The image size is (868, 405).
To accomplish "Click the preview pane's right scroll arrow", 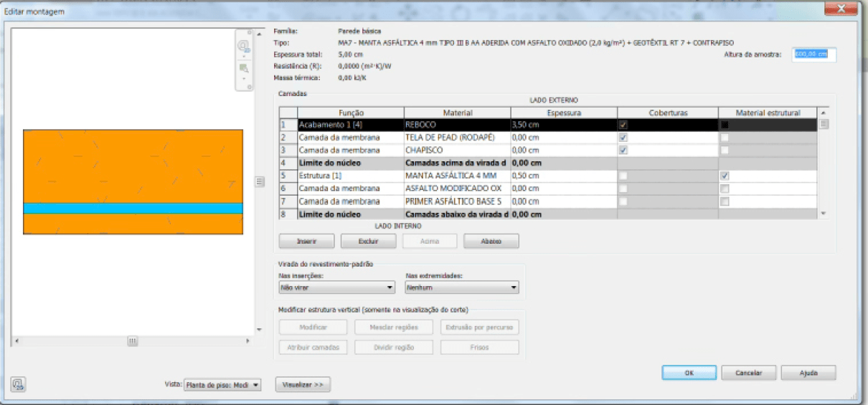I will [x=248, y=341].
